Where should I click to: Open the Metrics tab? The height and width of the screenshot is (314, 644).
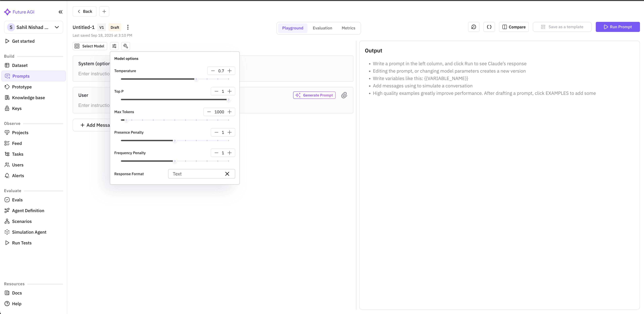(348, 28)
